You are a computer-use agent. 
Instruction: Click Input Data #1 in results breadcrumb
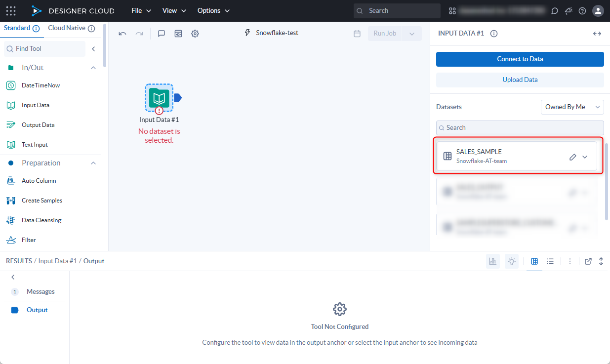[x=58, y=261]
